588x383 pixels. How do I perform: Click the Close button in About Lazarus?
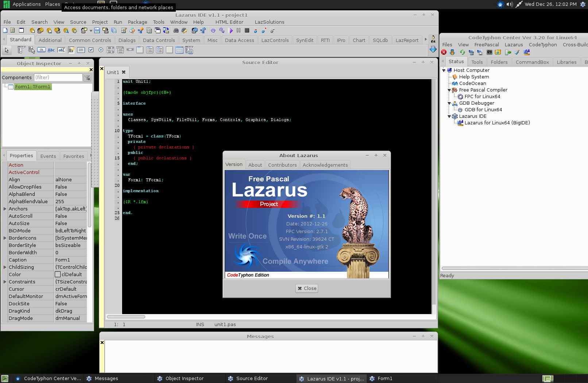point(307,288)
